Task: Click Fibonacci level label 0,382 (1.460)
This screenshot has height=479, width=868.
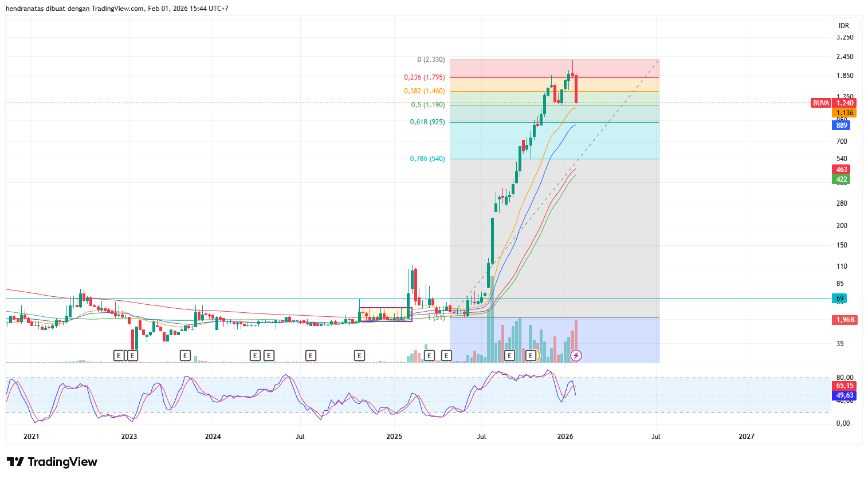Action: 424,91
